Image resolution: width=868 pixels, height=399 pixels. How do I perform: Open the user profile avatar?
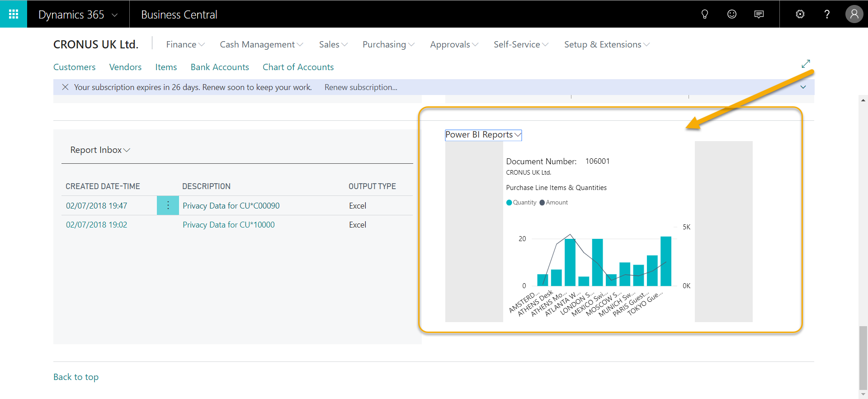[x=854, y=14]
